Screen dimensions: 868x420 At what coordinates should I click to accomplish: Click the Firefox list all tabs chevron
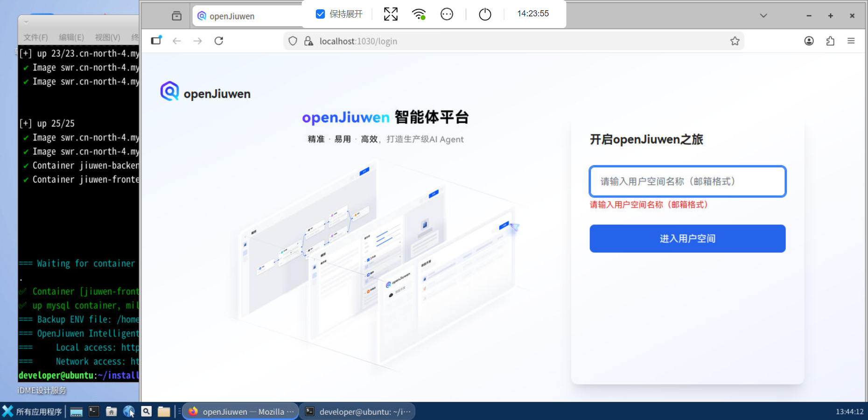[763, 15]
